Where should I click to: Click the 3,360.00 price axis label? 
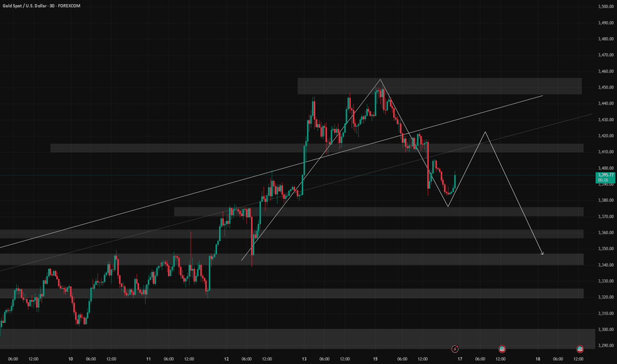click(x=606, y=232)
